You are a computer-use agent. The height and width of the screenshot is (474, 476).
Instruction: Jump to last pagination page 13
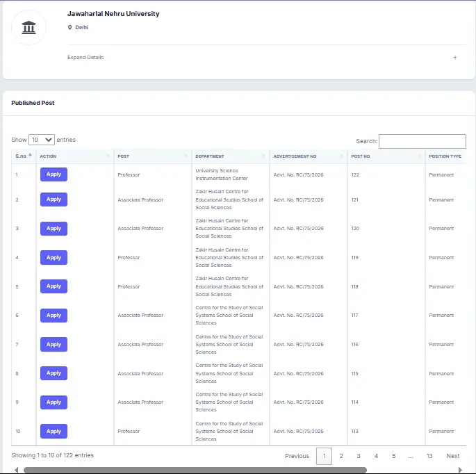(429, 456)
